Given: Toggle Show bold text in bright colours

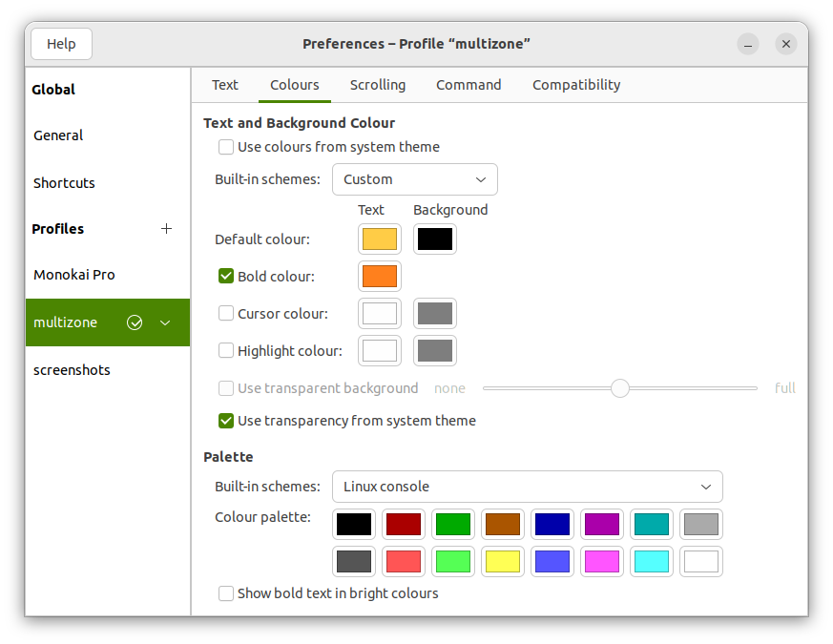Looking at the screenshot, I should coord(226,593).
